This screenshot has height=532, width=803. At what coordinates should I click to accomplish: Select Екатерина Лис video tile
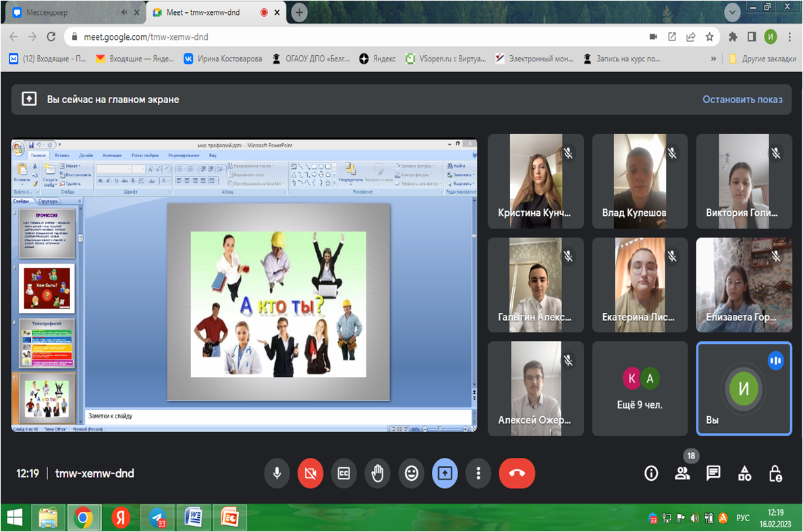click(x=640, y=285)
